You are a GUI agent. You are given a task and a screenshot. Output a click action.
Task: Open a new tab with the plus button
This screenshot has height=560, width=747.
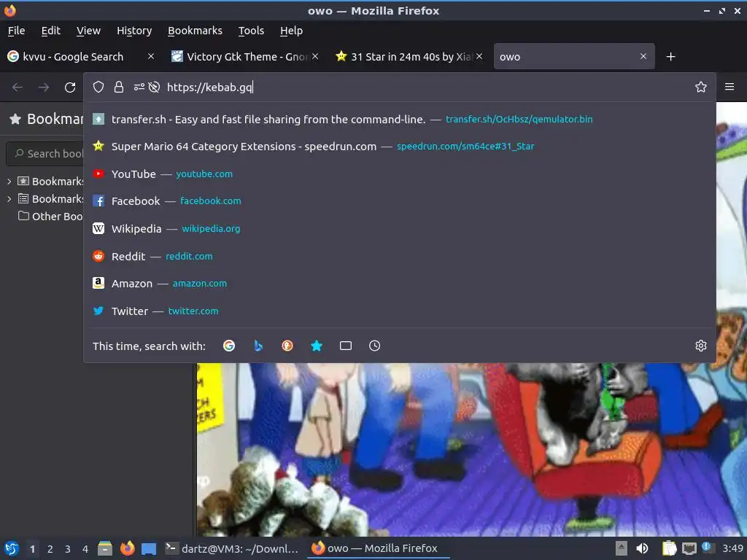click(670, 57)
